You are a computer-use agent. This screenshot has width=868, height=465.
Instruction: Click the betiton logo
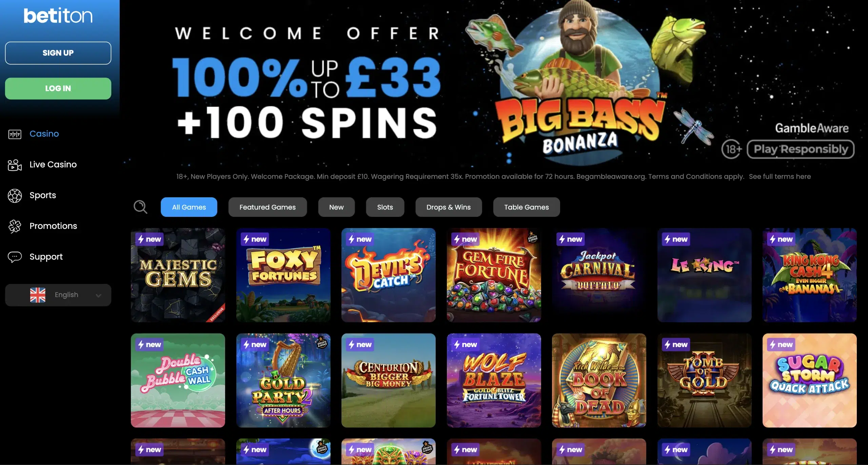[x=58, y=16]
